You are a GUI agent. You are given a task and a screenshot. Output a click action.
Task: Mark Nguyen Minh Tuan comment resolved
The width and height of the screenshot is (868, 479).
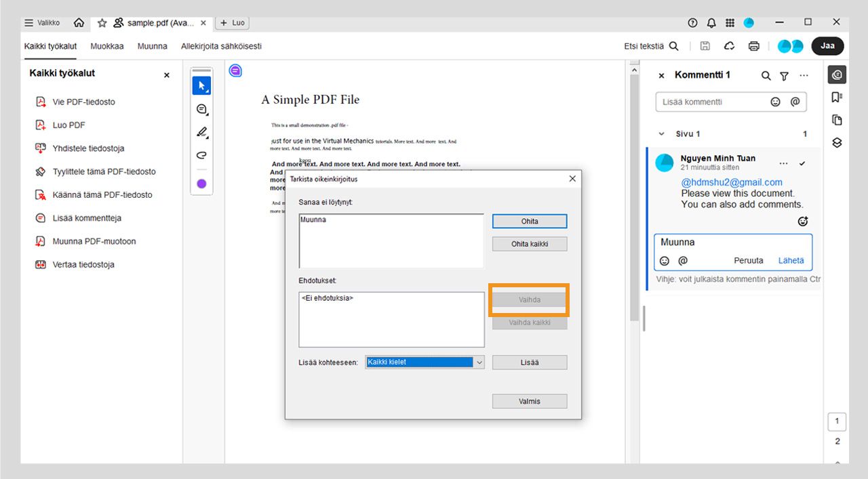point(802,163)
